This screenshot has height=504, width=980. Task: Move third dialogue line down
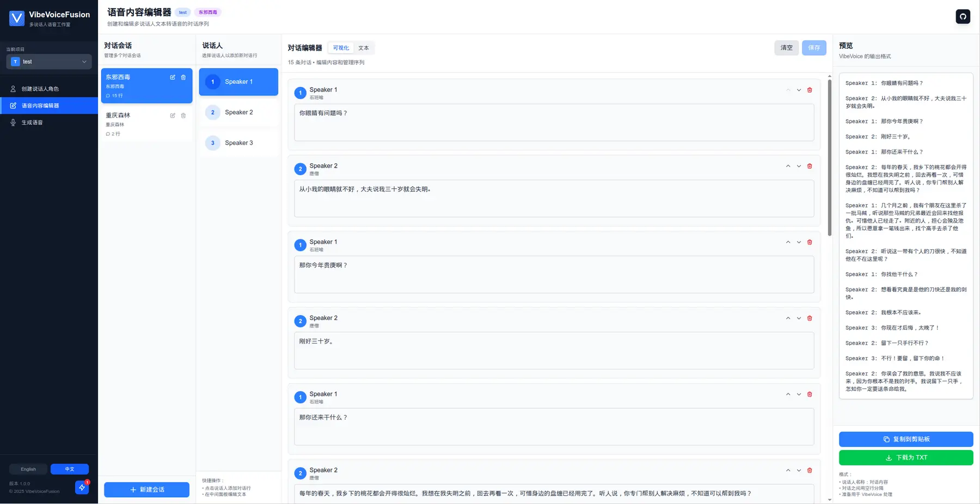click(x=799, y=242)
